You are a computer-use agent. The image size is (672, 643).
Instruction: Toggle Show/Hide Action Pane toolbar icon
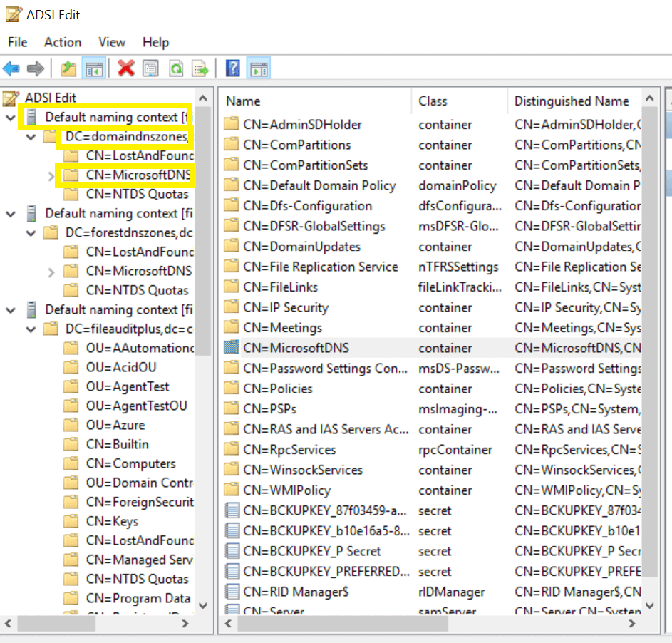point(259,68)
